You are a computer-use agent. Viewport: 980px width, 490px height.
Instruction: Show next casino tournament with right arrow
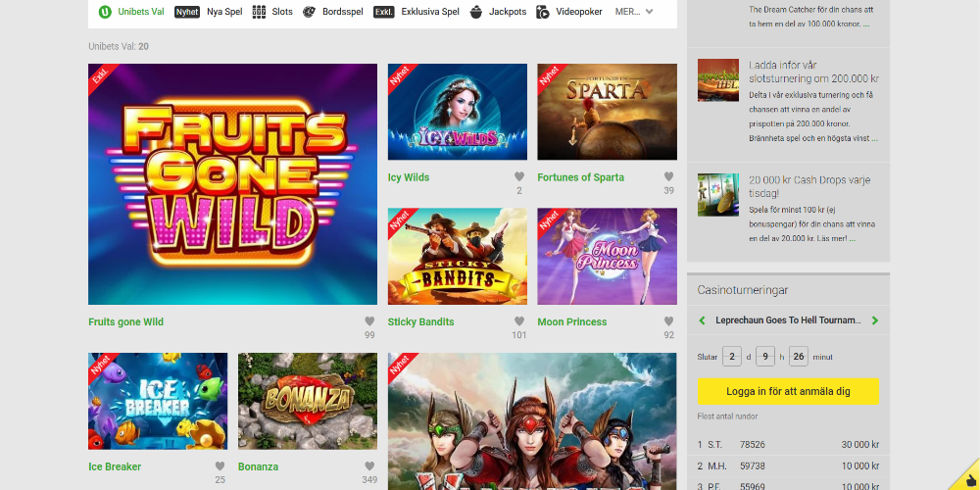click(875, 320)
